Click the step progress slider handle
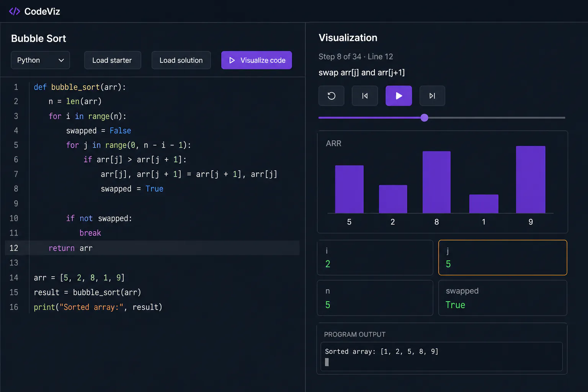The width and height of the screenshot is (588, 392). [x=424, y=118]
